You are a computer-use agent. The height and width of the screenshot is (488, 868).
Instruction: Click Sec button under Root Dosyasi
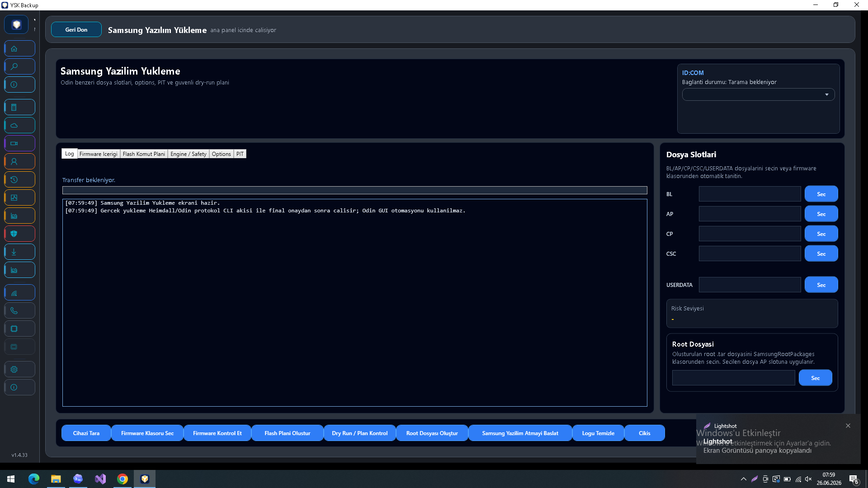(815, 378)
